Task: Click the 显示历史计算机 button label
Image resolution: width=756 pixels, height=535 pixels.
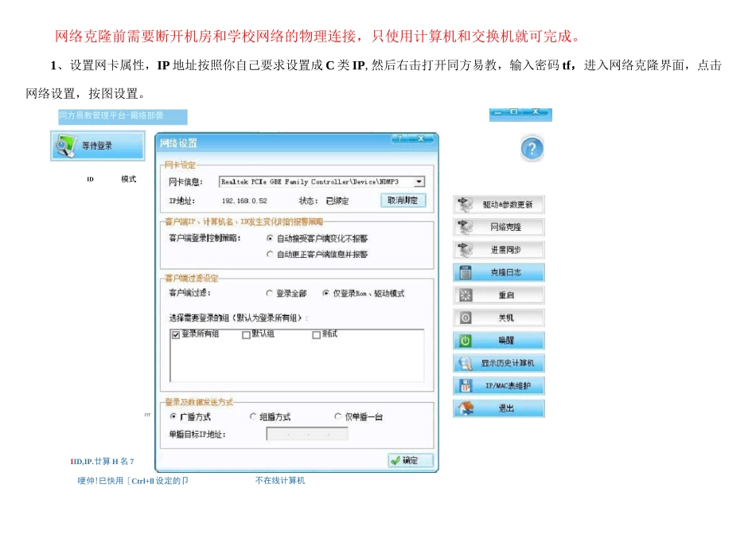Action: [508, 363]
